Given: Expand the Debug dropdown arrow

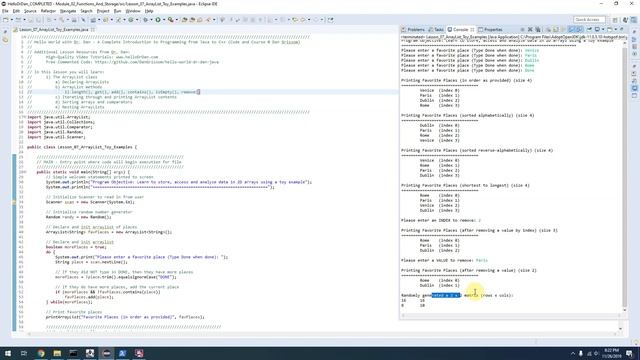Looking at the screenshot, I should click(x=151, y=20).
